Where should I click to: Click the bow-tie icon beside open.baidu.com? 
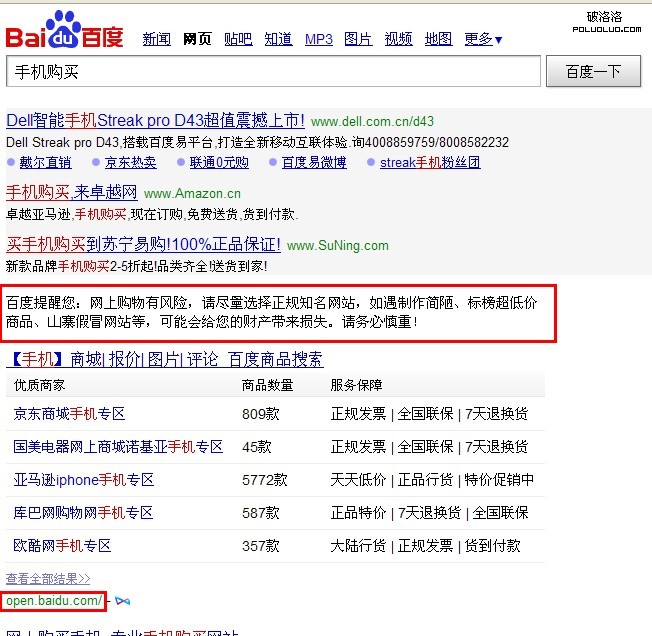point(122,601)
